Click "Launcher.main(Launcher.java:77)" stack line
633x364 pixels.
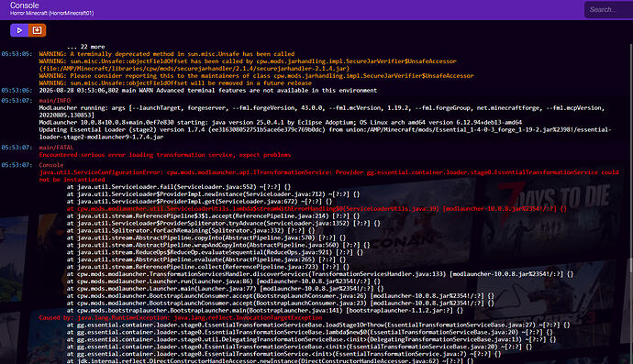[x=226, y=289]
